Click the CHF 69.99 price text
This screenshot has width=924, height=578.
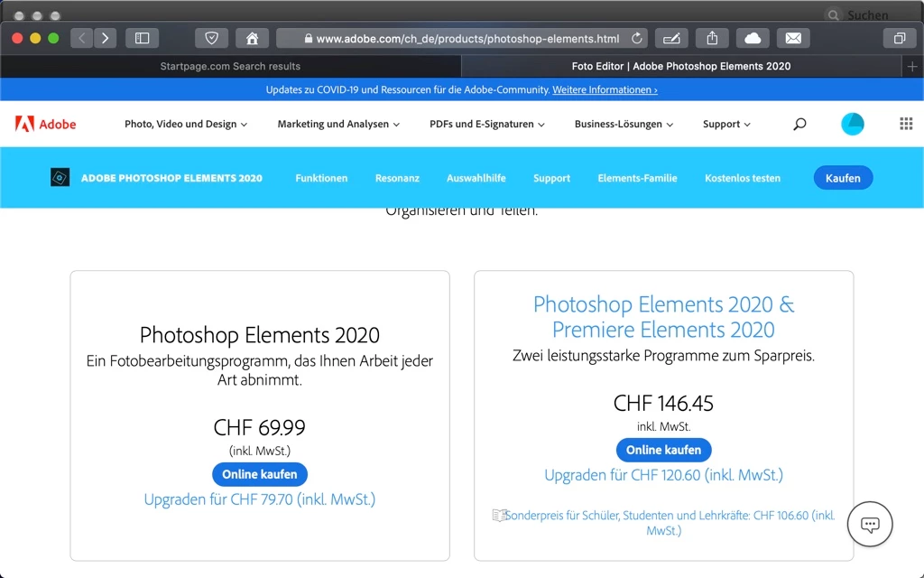coord(259,427)
